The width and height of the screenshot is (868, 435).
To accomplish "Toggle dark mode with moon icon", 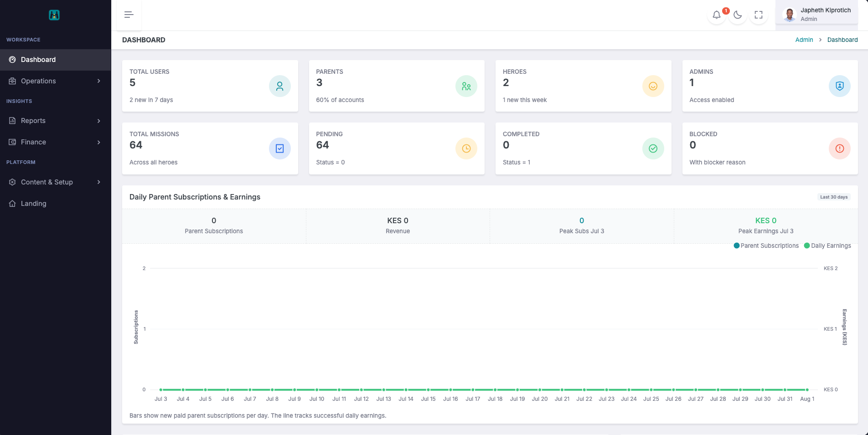I will [738, 15].
